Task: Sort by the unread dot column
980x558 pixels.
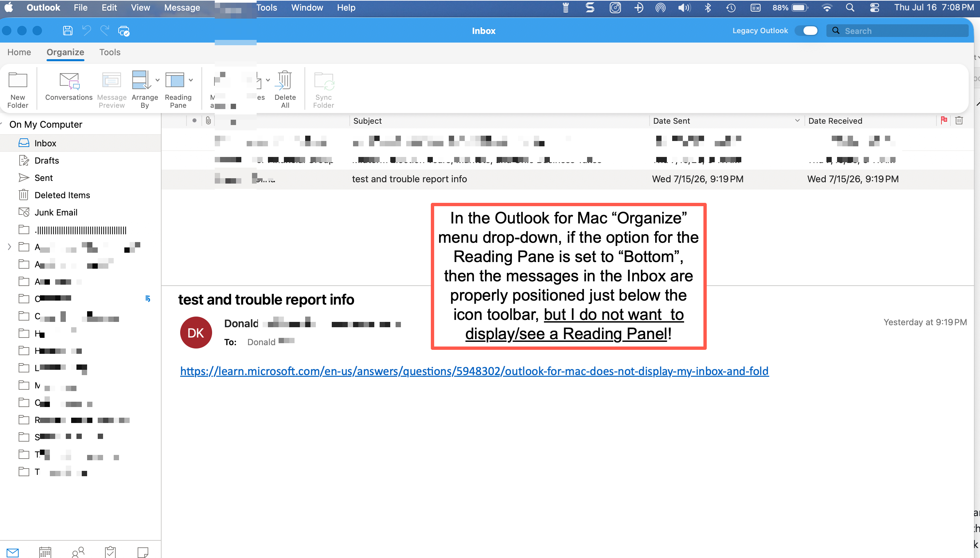Action: 194,121
